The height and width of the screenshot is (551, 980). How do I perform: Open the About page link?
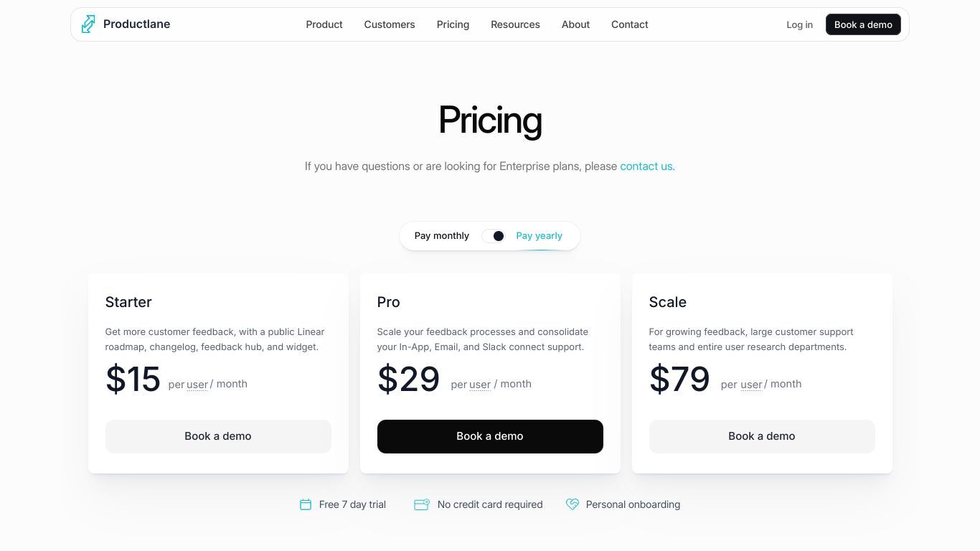(x=575, y=24)
